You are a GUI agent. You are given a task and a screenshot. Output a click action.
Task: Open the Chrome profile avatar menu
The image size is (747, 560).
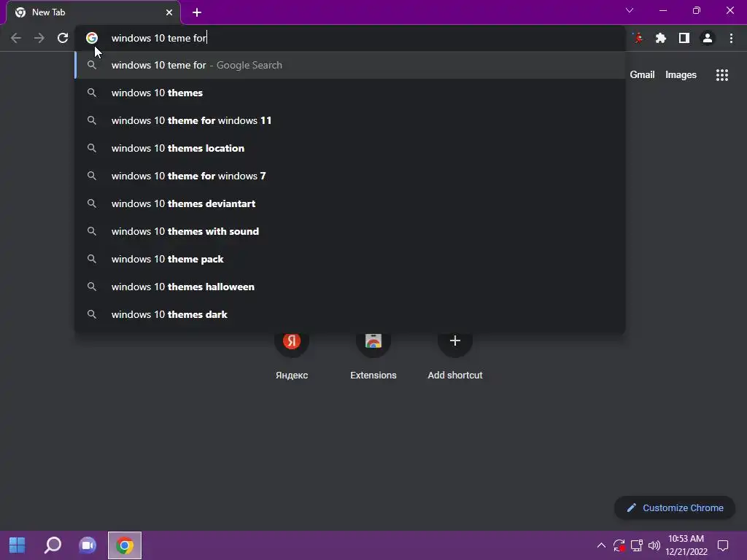click(x=708, y=38)
